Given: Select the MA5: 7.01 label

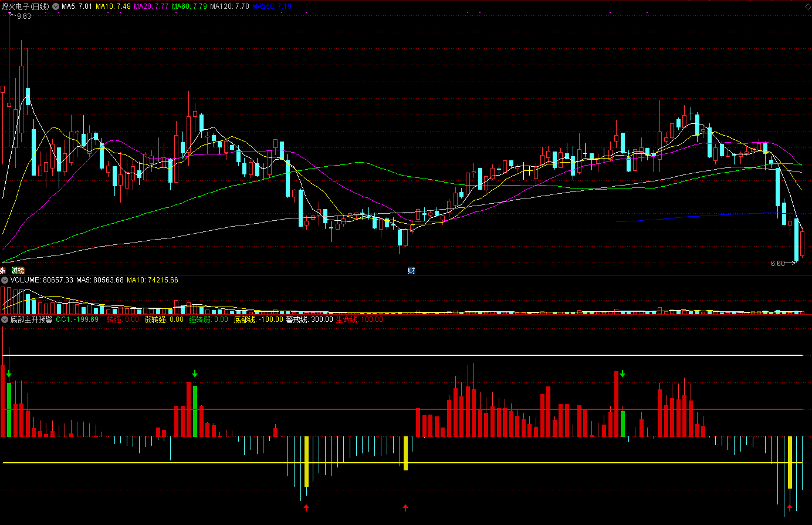Looking at the screenshot, I should pyautogui.click(x=77, y=6).
